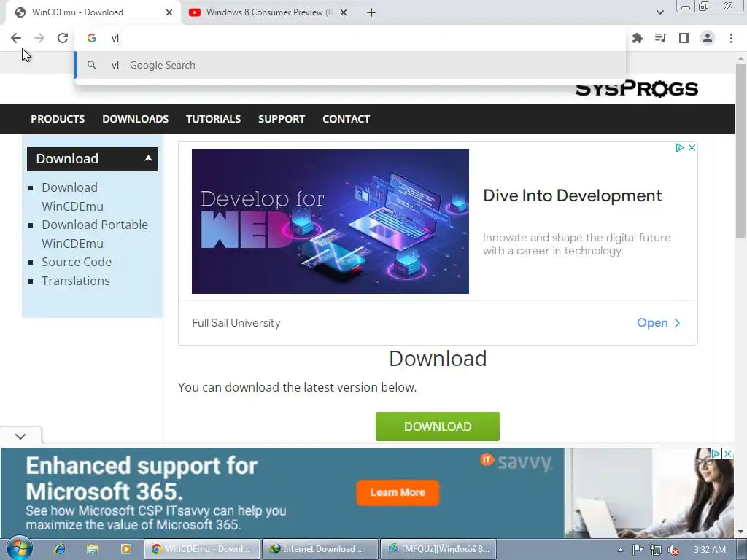Open the Source Code sidebar link
The width and height of the screenshot is (747, 560).
(x=77, y=262)
